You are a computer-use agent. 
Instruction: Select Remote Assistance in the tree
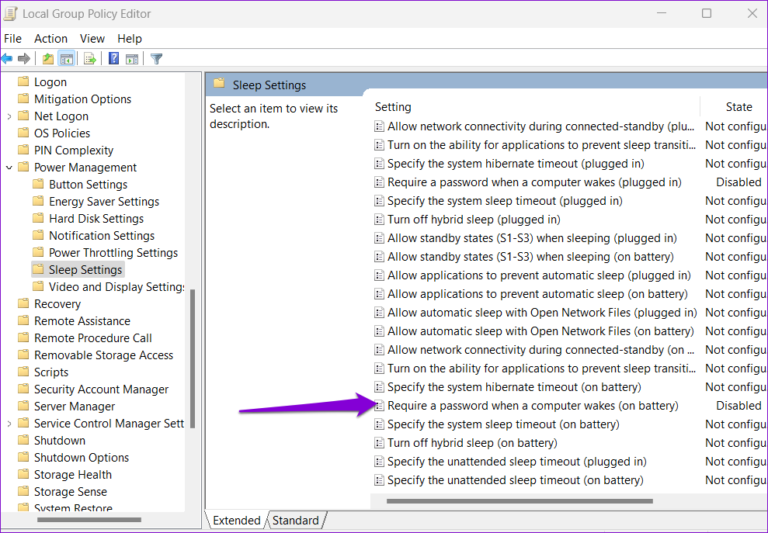pos(82,321)
